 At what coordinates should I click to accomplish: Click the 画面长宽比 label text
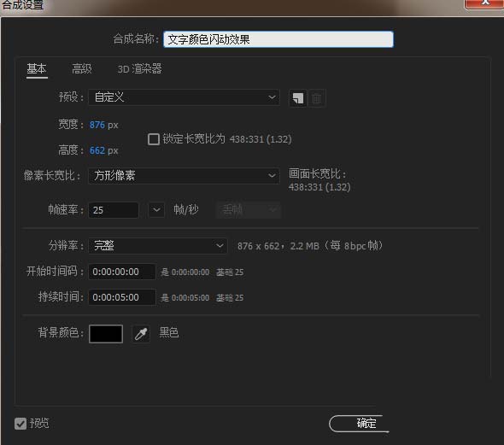coord(317,174)
